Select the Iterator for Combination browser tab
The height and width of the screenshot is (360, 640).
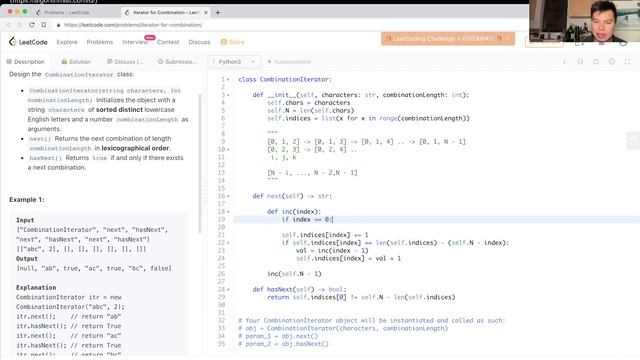[x=165, y=13]
